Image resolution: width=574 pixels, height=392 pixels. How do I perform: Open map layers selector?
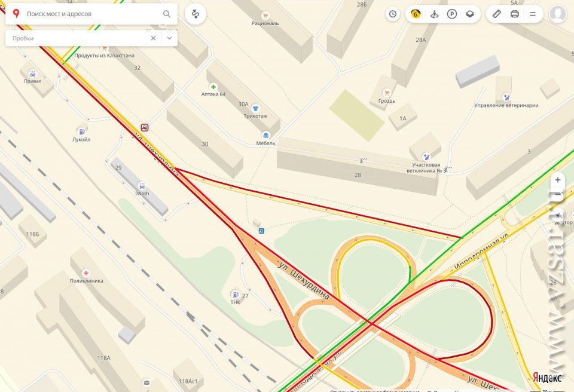click(470, 14)
